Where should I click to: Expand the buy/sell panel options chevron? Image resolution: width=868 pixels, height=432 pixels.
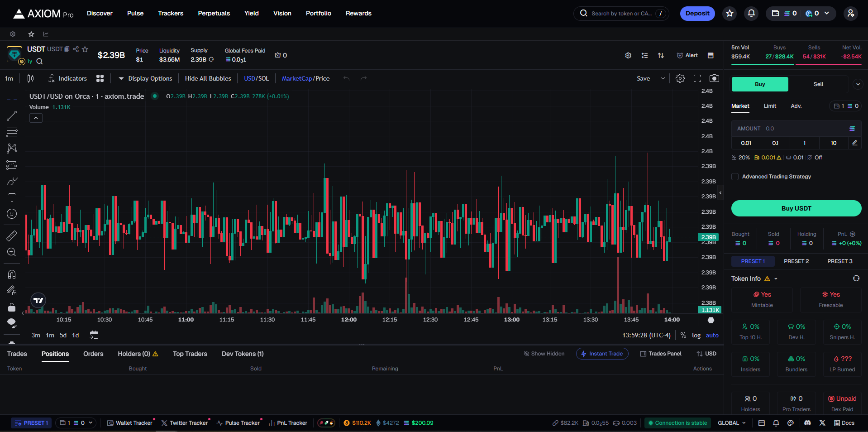coord(857,84)
